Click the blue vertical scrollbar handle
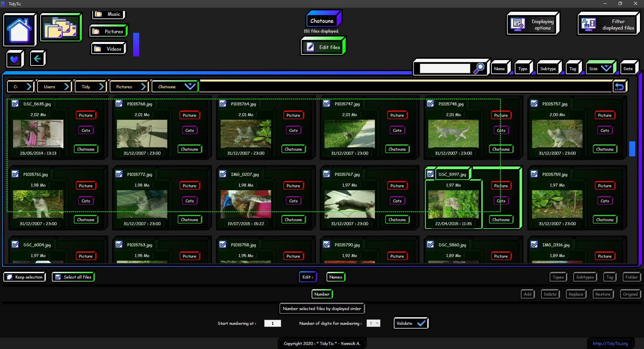 (632, 149)
